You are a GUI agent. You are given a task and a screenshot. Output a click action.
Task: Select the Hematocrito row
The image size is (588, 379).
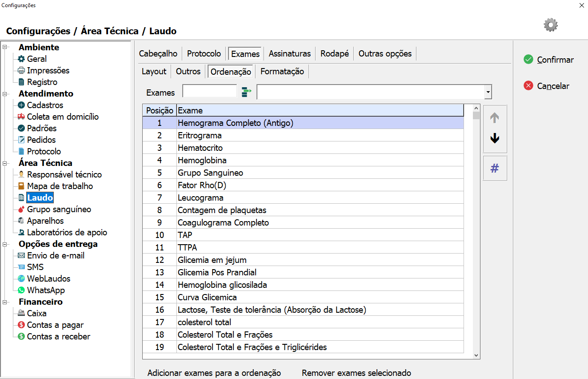303,148
